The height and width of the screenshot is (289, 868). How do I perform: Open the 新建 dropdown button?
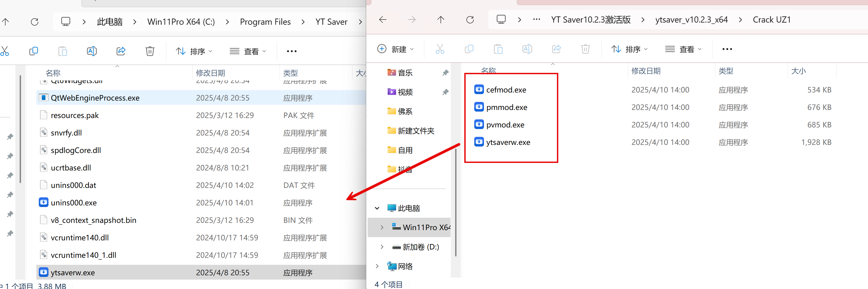click(x=396, y=49)
